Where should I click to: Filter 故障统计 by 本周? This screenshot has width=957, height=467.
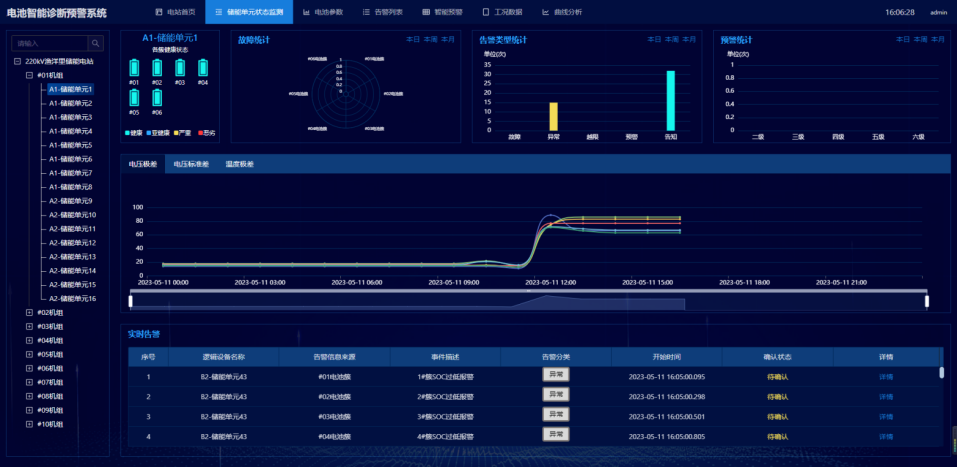click(430, 39)
